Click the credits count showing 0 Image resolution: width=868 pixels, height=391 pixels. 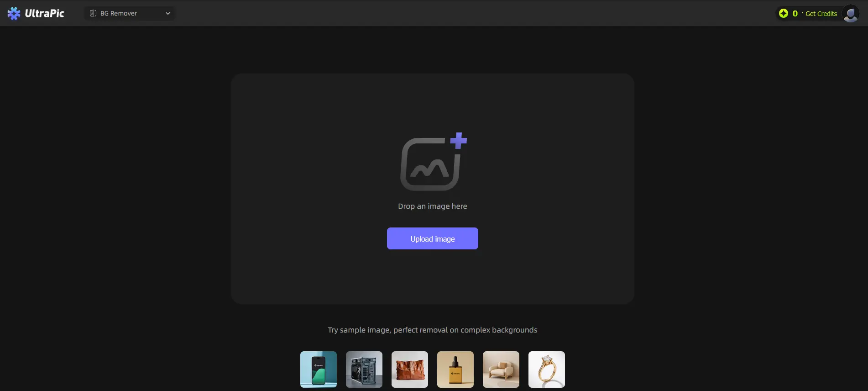point(795,13)
